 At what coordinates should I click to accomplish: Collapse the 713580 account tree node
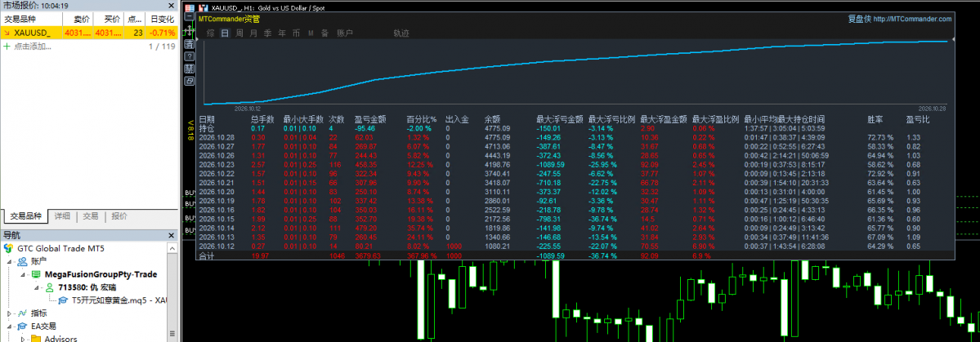pos(36,287)
